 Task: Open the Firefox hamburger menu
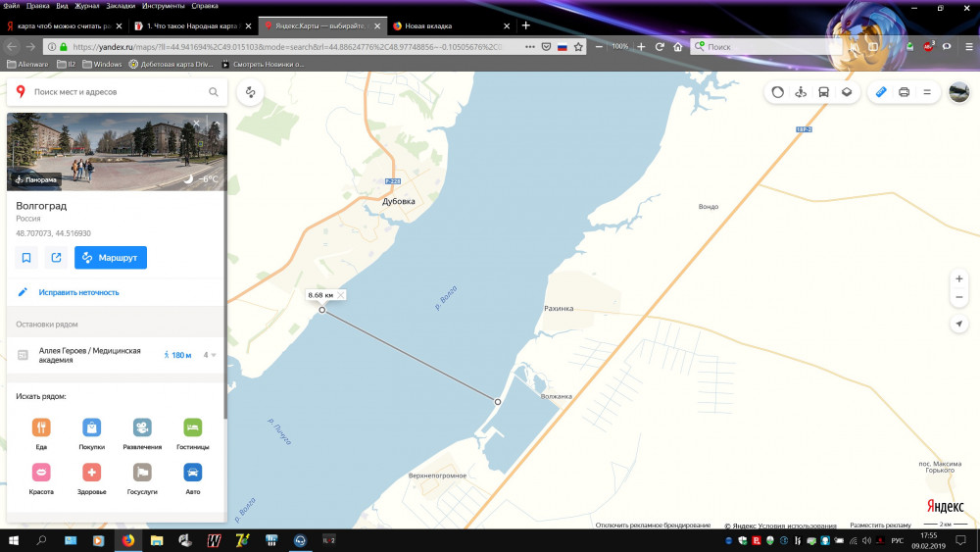point(969,47)
